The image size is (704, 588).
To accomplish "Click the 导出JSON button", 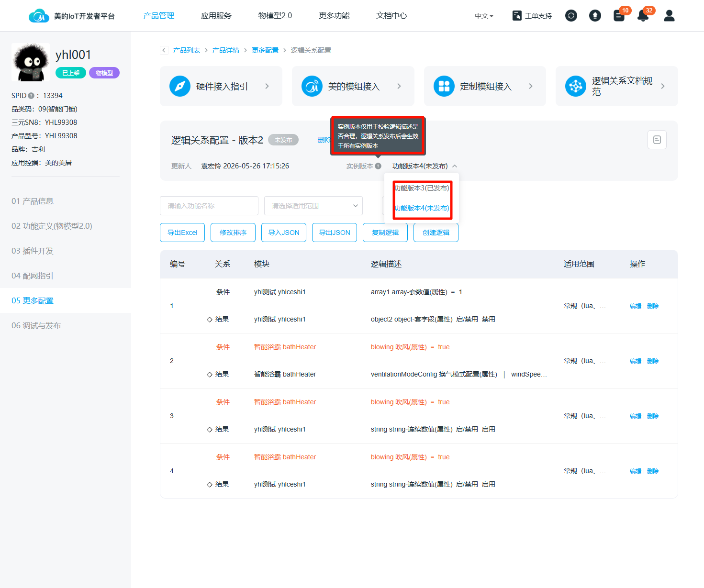I will 335,233.
